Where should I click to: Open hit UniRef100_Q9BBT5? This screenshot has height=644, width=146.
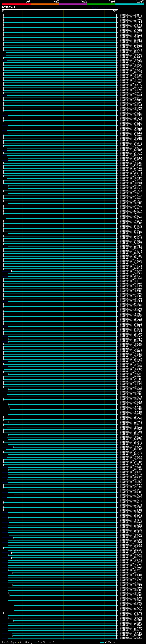pyautogui.click(x=131, y=15)
